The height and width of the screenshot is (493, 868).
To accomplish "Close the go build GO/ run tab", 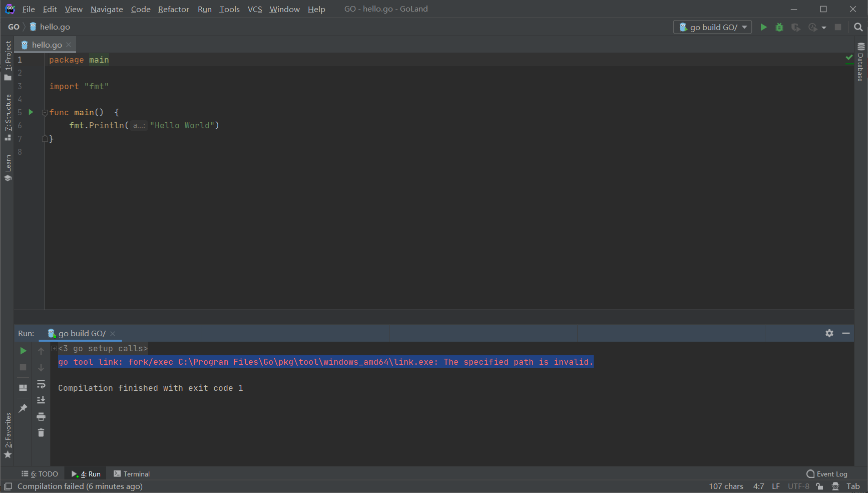I will coord(113,334).
